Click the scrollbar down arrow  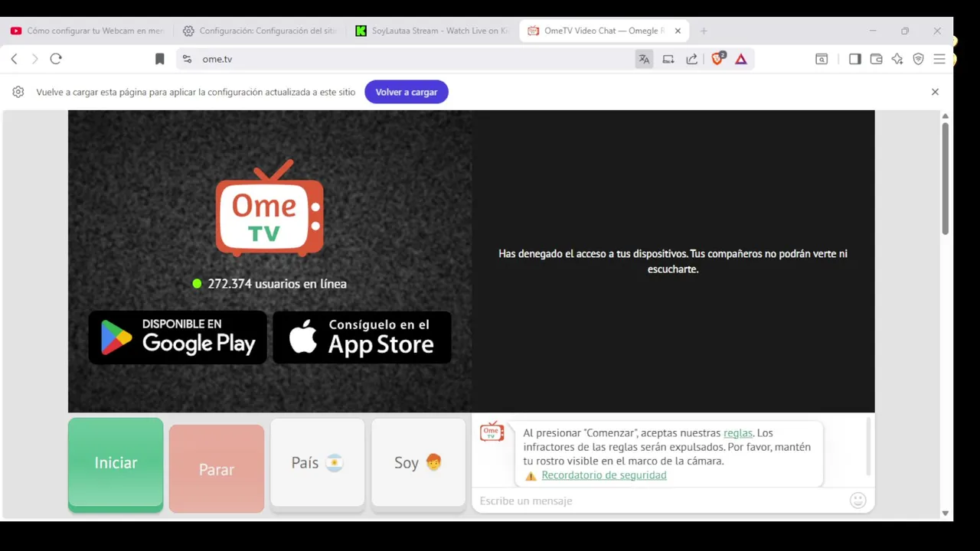tap(946, 514)
